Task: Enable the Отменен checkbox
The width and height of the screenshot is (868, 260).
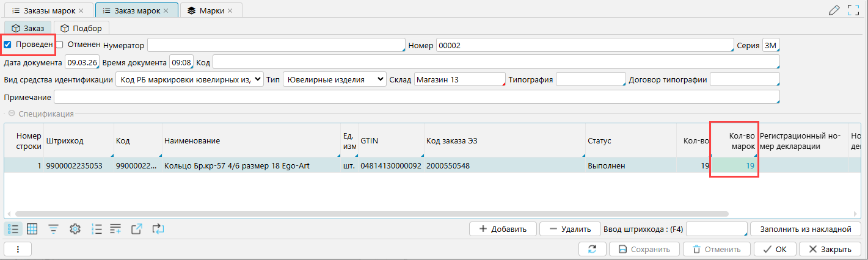Action: pos(59,45)
